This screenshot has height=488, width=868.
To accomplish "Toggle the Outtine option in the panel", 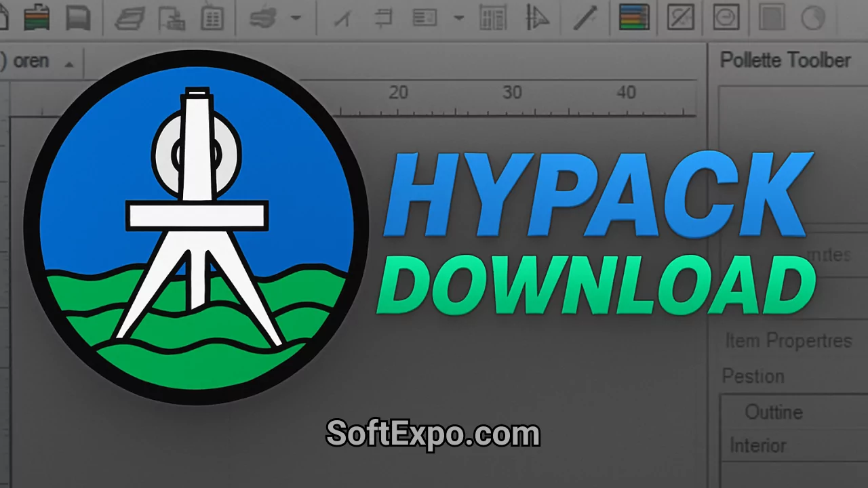I will 773,412.
